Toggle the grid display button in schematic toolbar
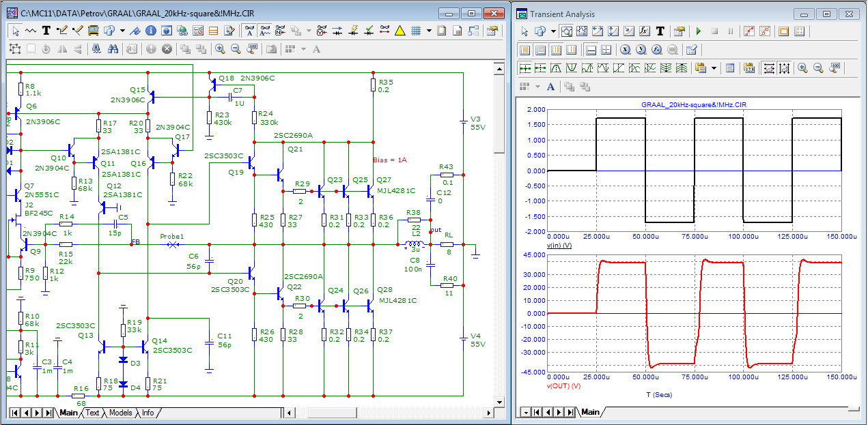 coord(416,31)
